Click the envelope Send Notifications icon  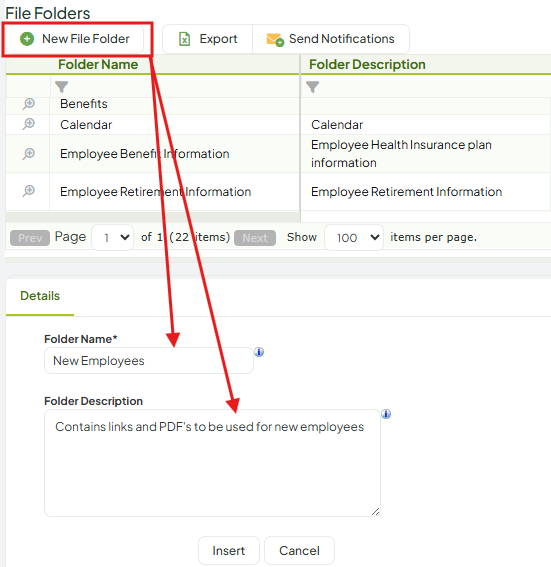point(275,39)
